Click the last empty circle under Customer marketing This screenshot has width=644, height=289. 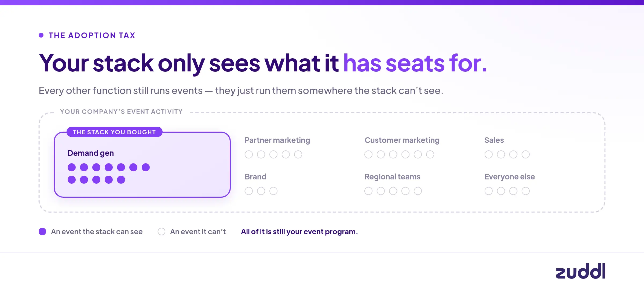(430, 154)
